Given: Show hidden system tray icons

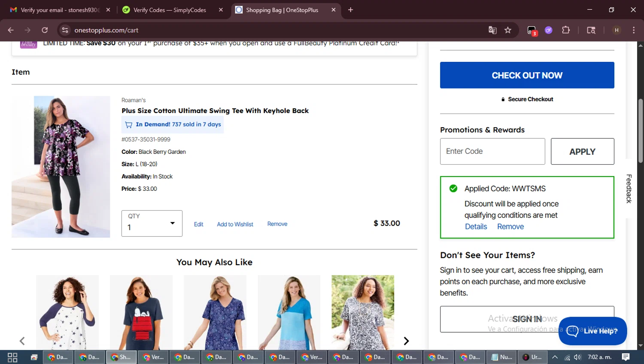Looking at the screenshot, I should (555, 357).
